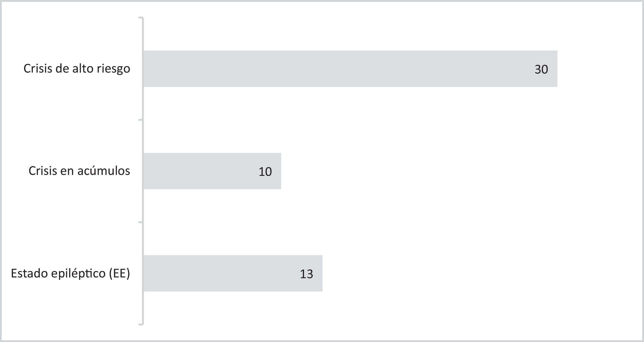
Task: Click axis tick between alto riesgo and acúmulos
Action: tap(141, 120)
